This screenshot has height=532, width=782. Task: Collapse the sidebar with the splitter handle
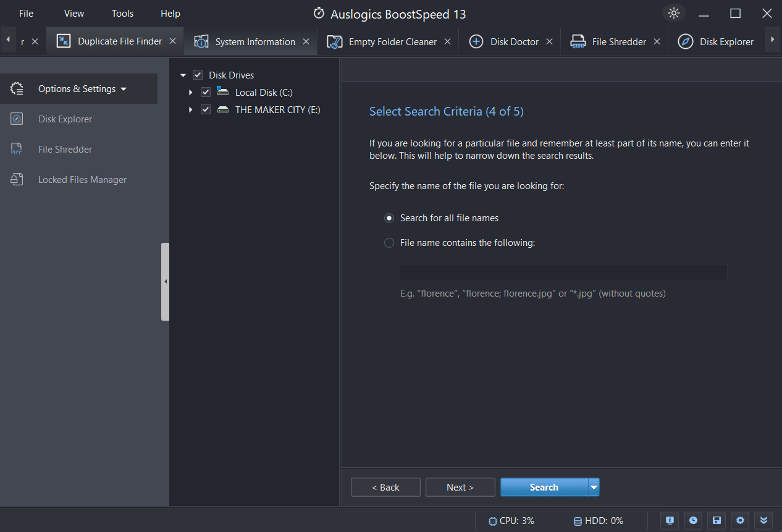pyautogui.click(x=165, y=282)
